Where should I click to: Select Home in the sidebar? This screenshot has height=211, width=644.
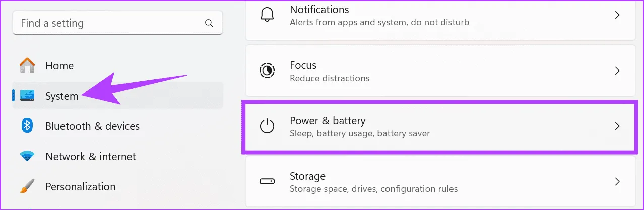pyautogui.click(x=59, y=65)
